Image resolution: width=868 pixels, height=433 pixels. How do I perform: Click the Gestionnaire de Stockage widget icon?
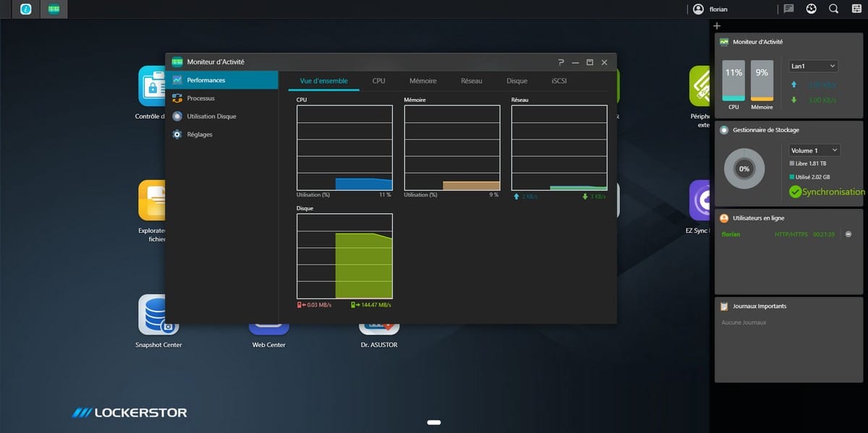(724, 130)
